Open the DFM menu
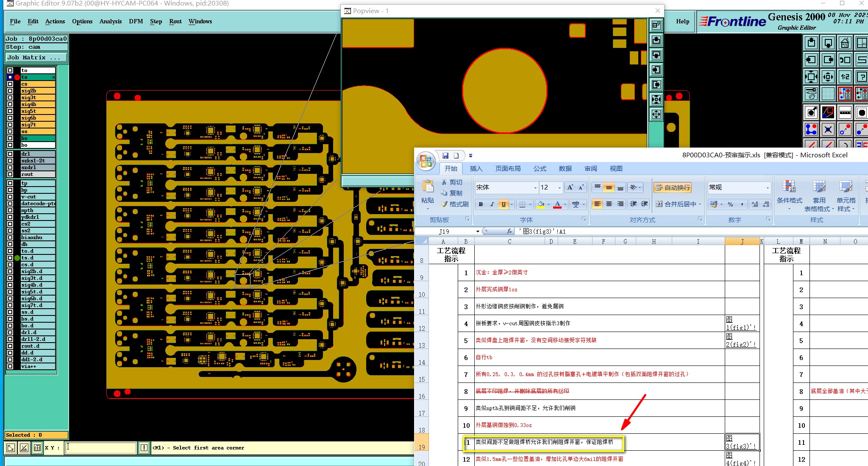Viewport: 868px width, 466px height. pos(136,21)
